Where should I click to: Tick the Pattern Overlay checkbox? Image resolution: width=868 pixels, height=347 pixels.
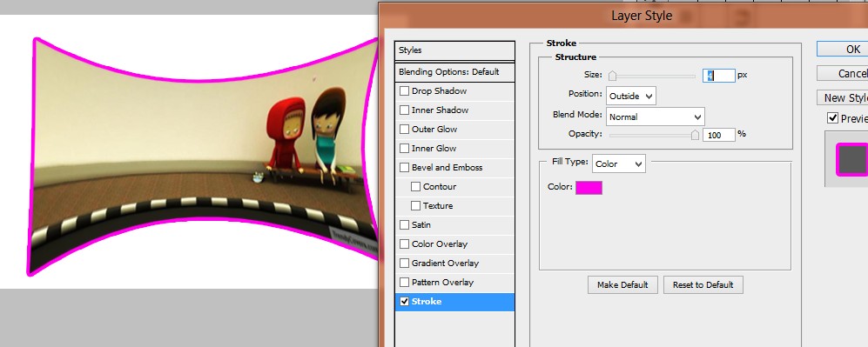coord(404,283)
